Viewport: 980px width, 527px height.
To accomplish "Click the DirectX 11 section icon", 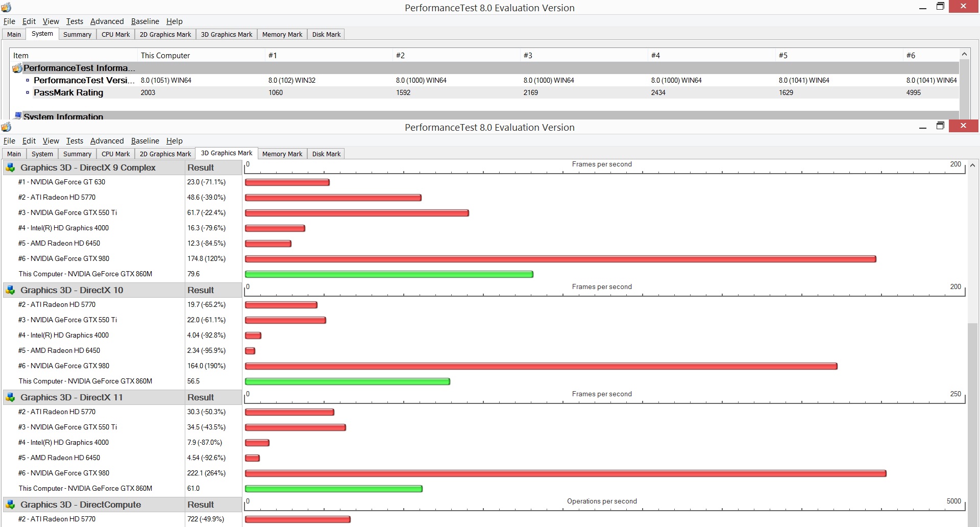I will pos(10,397).
